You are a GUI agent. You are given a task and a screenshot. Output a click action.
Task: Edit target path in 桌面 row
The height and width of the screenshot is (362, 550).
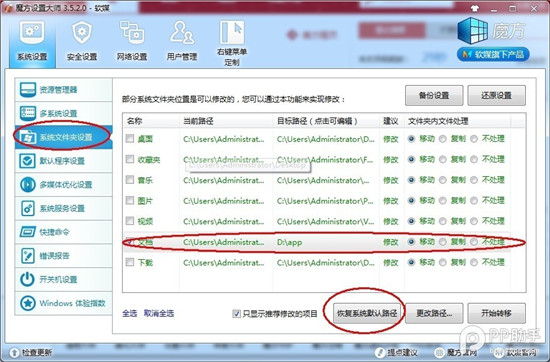click(326, 139)
